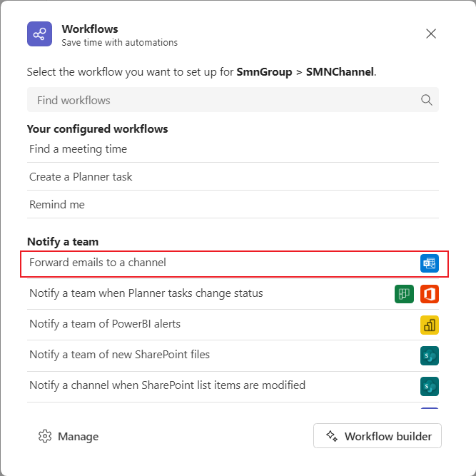
Task: Click the Manage gear icon
Action: point(45,436)
